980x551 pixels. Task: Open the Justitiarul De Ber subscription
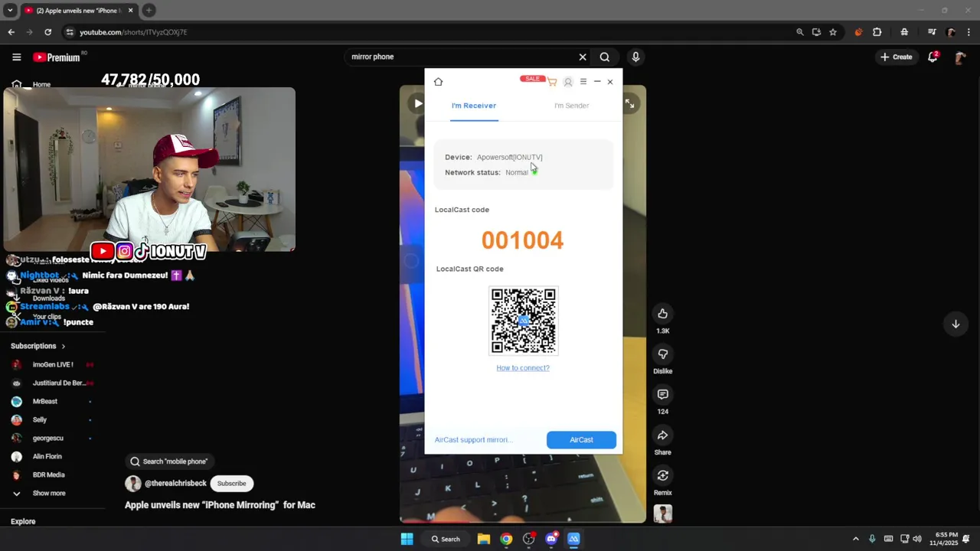pos(52,383)
